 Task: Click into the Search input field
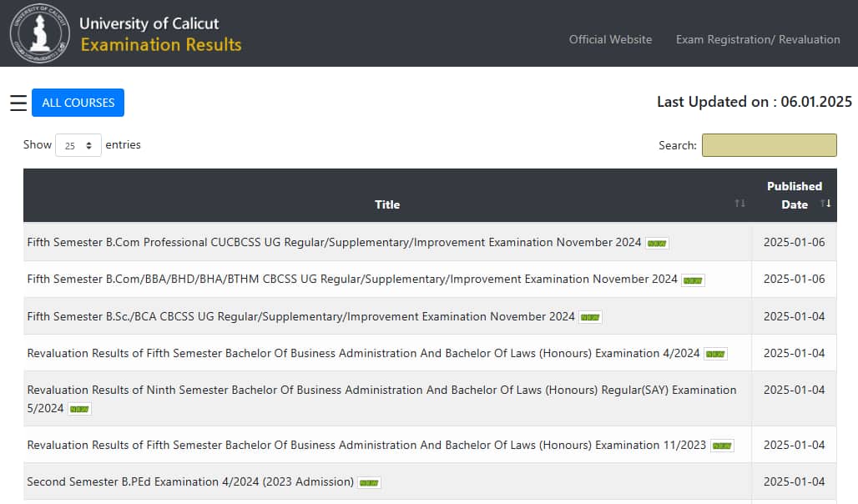pyautogui.click(x=769, y=145)
